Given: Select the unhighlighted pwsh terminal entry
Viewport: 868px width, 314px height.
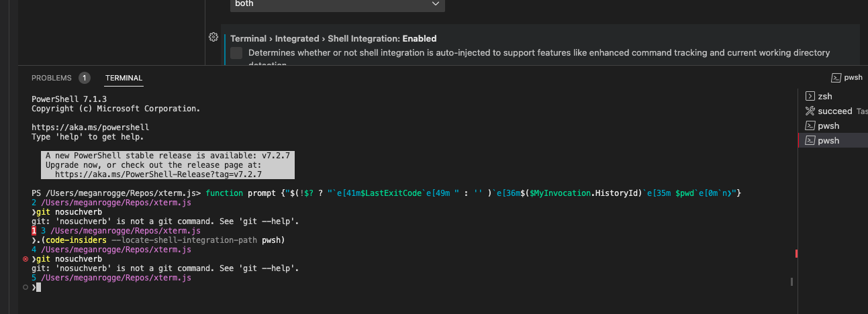Looking at the screenshot, I should pyautogui.click(x=832, y=126).
